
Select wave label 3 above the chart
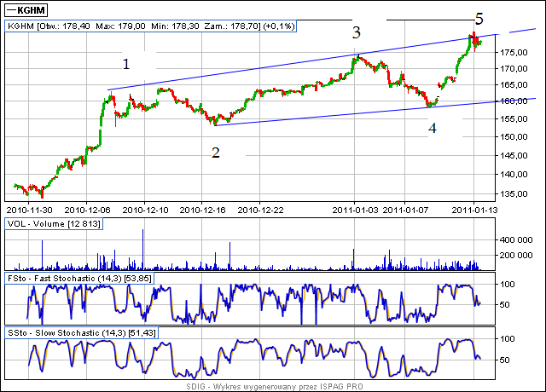pyautogui.click(x=356, y=32)
